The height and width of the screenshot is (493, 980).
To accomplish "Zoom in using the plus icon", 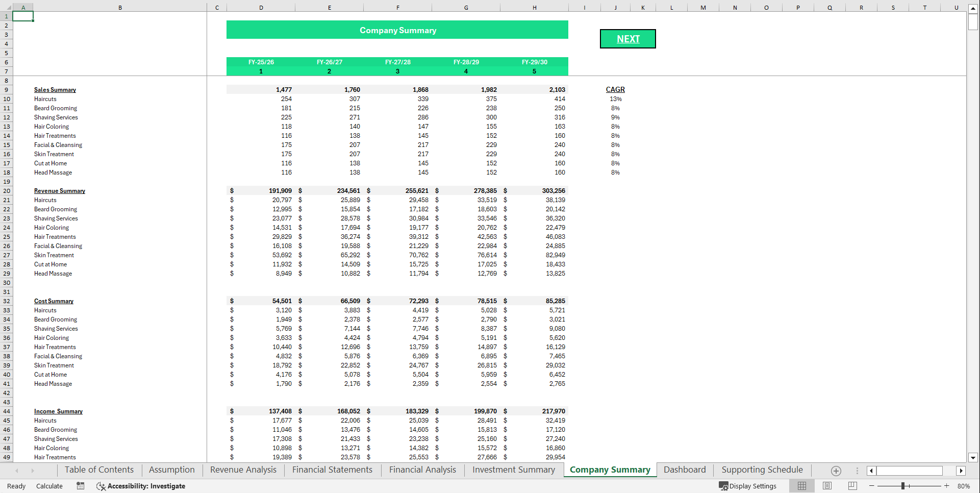I will pos(946,486).
